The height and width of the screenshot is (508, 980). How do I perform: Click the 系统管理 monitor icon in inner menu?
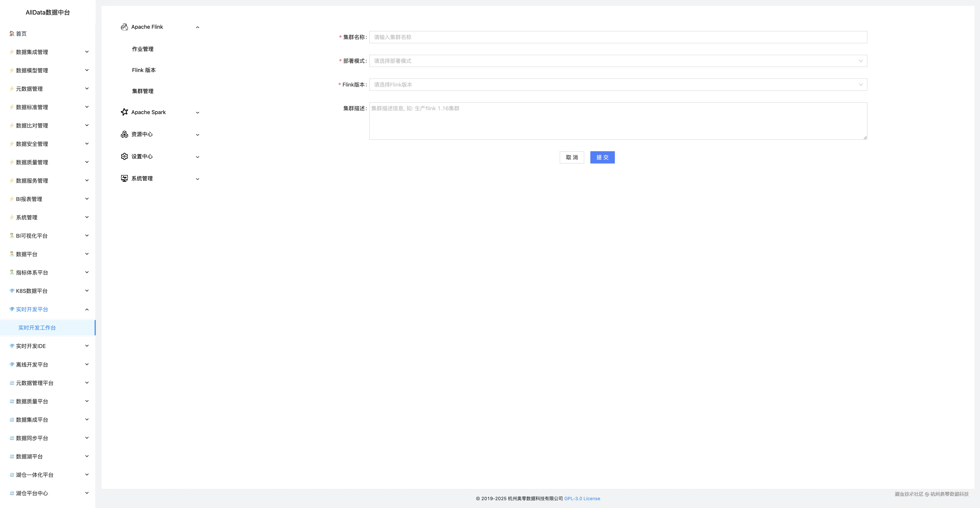click(x=124, y=179)
